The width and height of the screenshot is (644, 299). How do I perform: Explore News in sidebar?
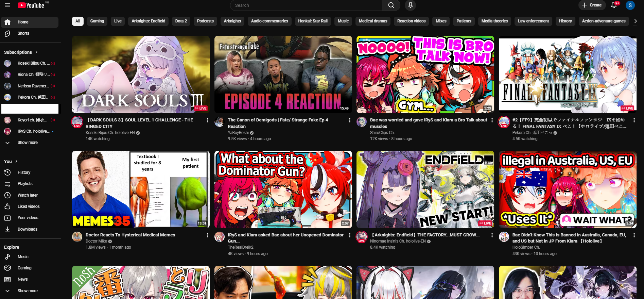tap(30, 279)
